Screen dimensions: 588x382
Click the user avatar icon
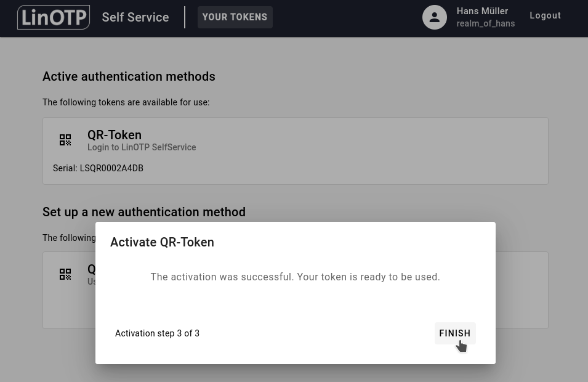coord(434,17)
